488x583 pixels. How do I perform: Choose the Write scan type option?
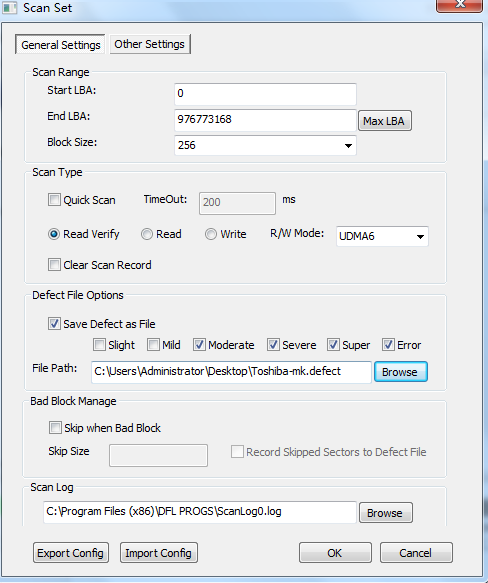coord(211,234)
